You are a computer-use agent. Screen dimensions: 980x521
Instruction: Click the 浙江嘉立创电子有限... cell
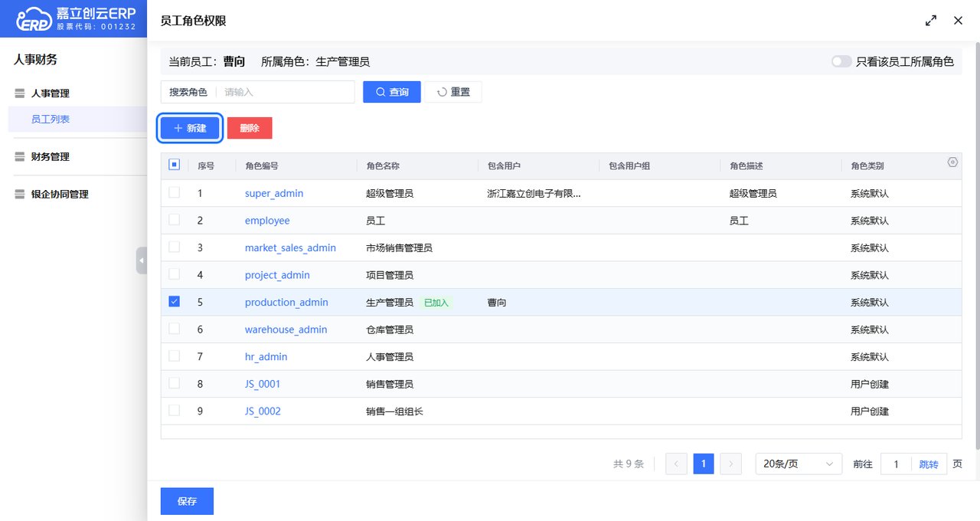coord(534,193)
